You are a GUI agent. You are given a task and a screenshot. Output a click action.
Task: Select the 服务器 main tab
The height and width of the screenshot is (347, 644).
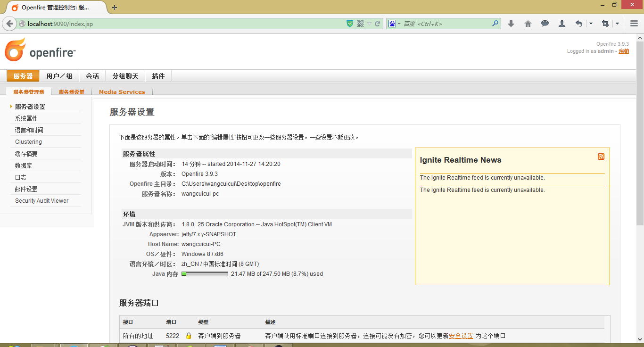tap(23, 76)
